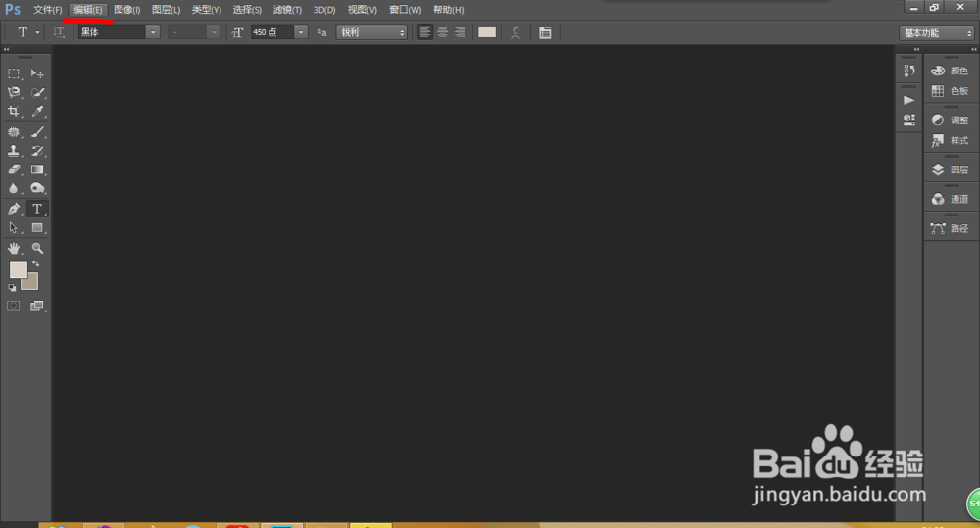Select the History Brush tool

click(37, 151)
